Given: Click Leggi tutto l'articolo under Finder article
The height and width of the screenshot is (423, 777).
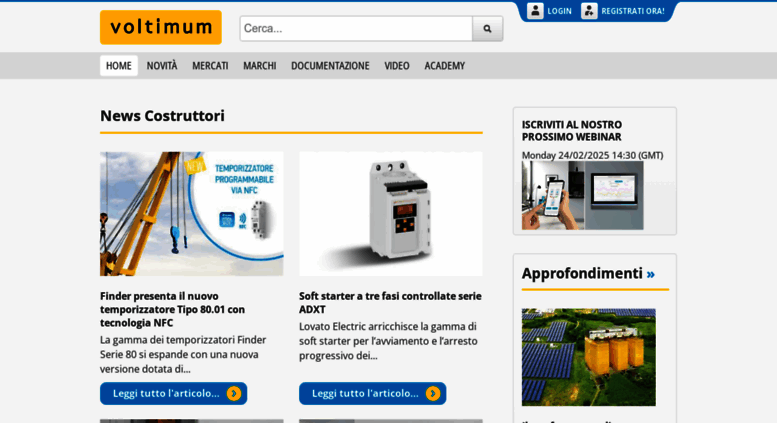Looking at the screenshot, I should click(173, 393).
